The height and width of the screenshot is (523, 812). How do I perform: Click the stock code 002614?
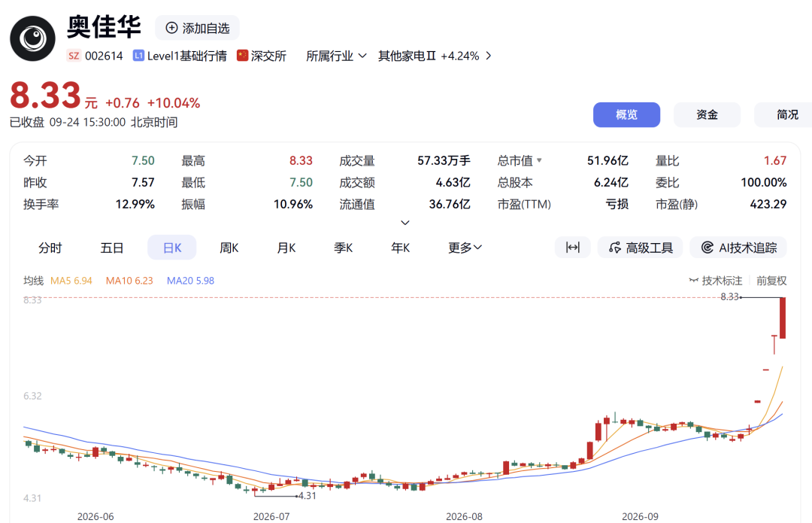(104, 56)
